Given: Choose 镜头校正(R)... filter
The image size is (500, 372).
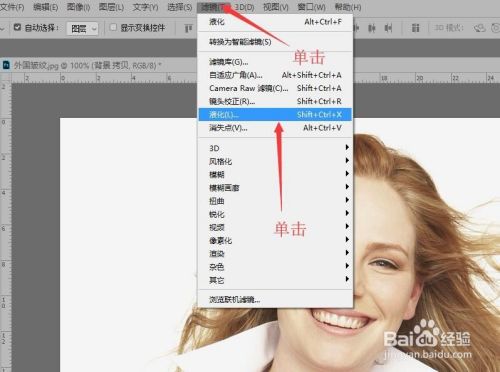Looking at the screenshot, I should (x=275, y=101).
